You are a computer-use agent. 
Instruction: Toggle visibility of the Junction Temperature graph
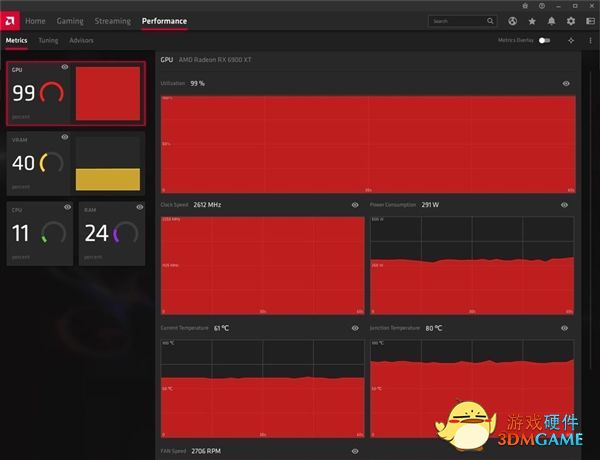[564, 327]
